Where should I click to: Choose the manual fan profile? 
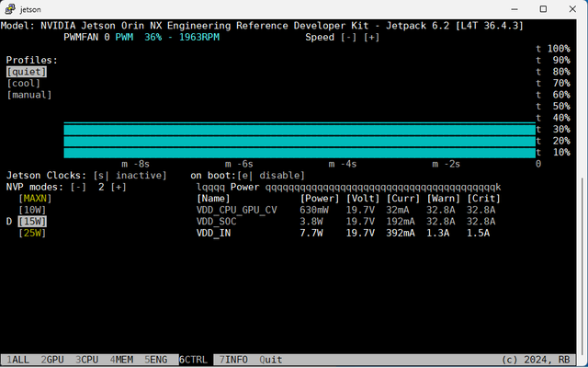point(29,95)
